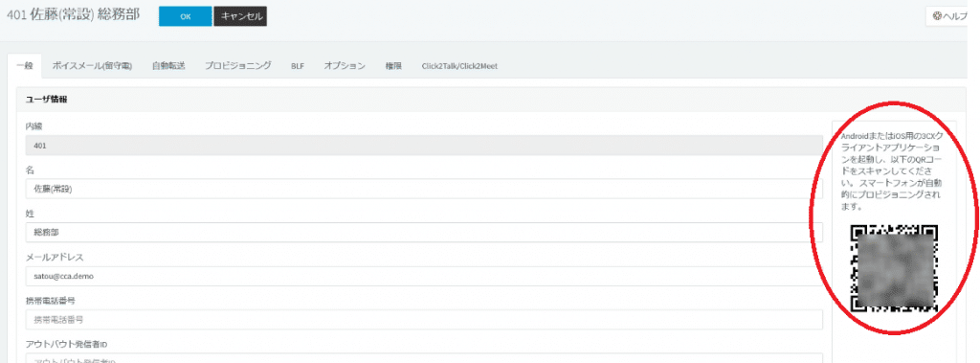Open the ヘルプ help icon button
980x363 pixels.
pyautogui.click(x=950, y=16)
